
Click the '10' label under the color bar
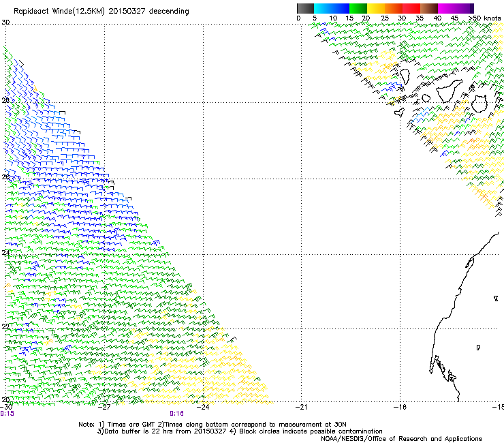click(333, 18)
